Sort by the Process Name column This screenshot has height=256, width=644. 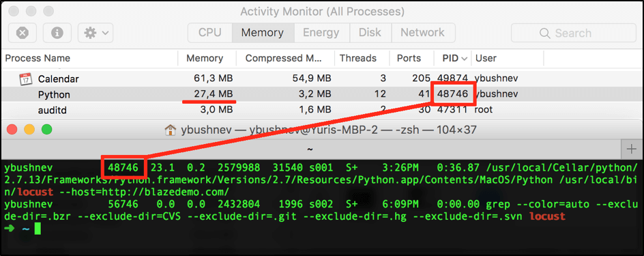coord(38,58)
